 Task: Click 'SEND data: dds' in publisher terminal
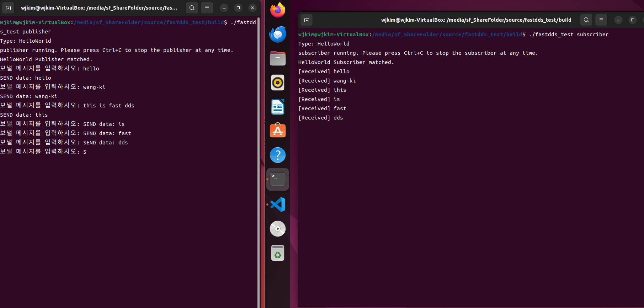click(106, 143)
